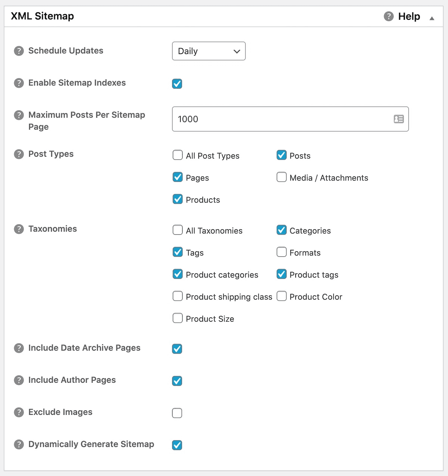Disable Include Date Archive Pages
448x476 pixels.
click(x=177, y=349)
